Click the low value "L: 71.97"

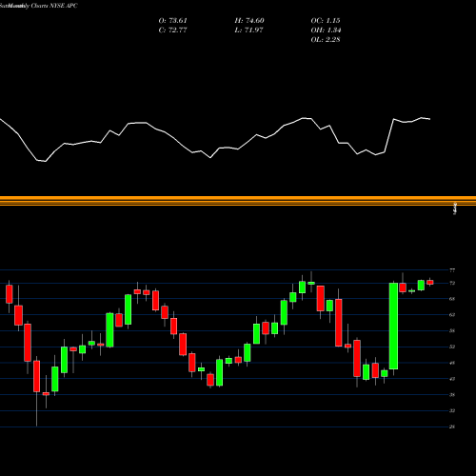(x=249, y=30)
